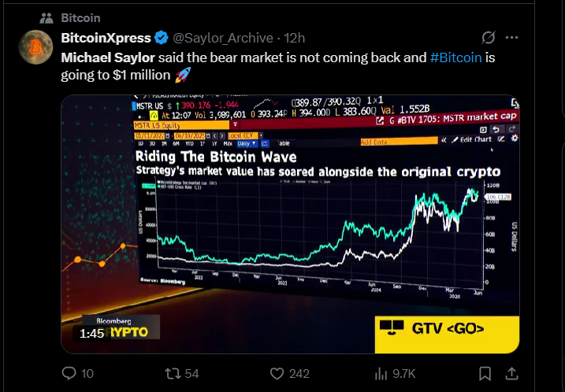Click the blue verified checkmark badge

click(x=161, y=38)
